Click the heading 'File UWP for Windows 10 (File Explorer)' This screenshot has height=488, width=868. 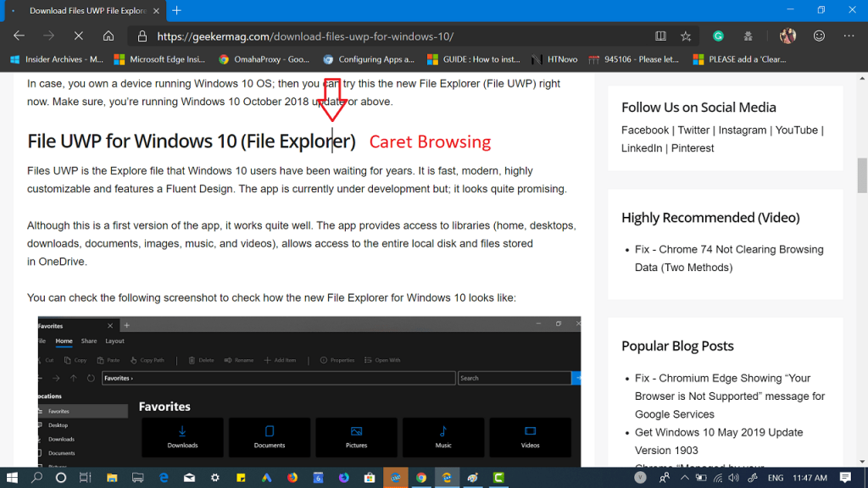tap(192, 141)
